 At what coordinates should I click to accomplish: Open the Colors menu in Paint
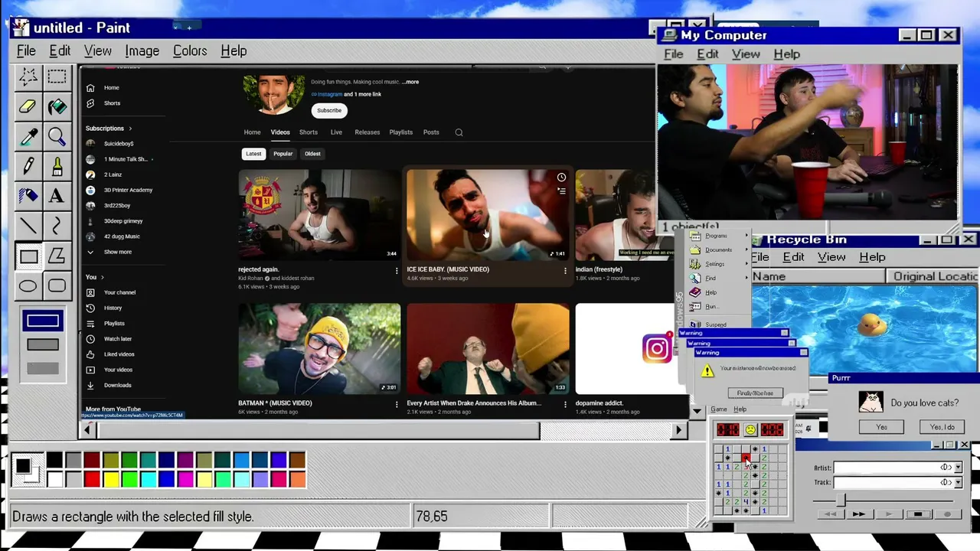[190, 51]
